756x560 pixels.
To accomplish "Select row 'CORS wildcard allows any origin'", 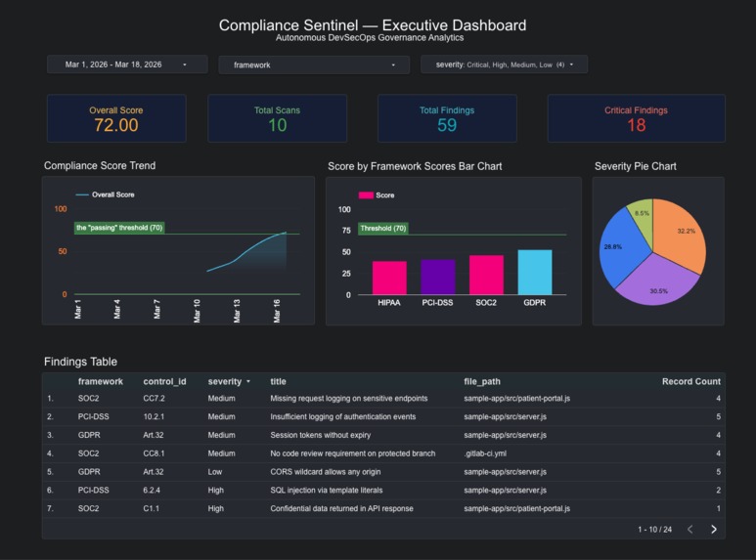I will pyautogui.click(x=383, y=472).
